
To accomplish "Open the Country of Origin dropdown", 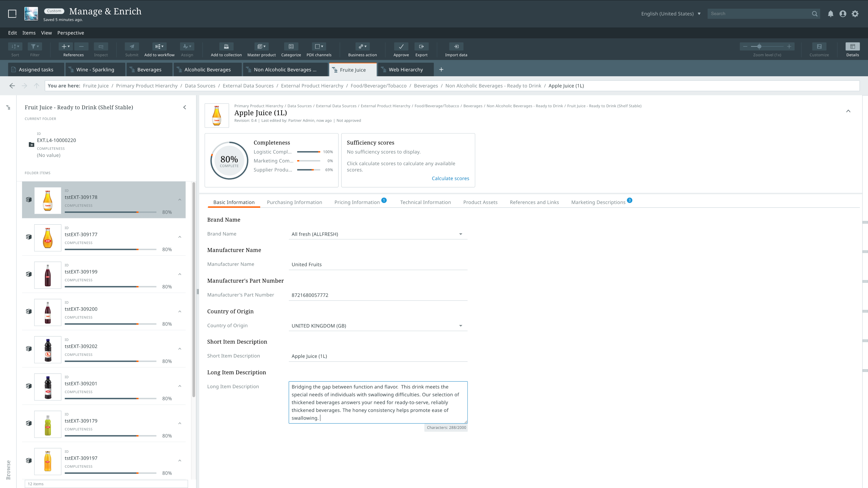I will (x=461, y=325).
